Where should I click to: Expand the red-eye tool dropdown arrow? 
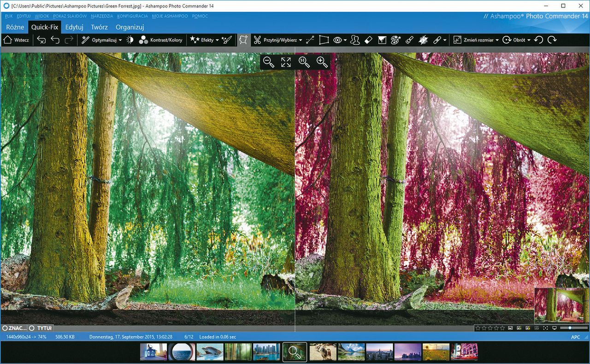tap(345, 40)
